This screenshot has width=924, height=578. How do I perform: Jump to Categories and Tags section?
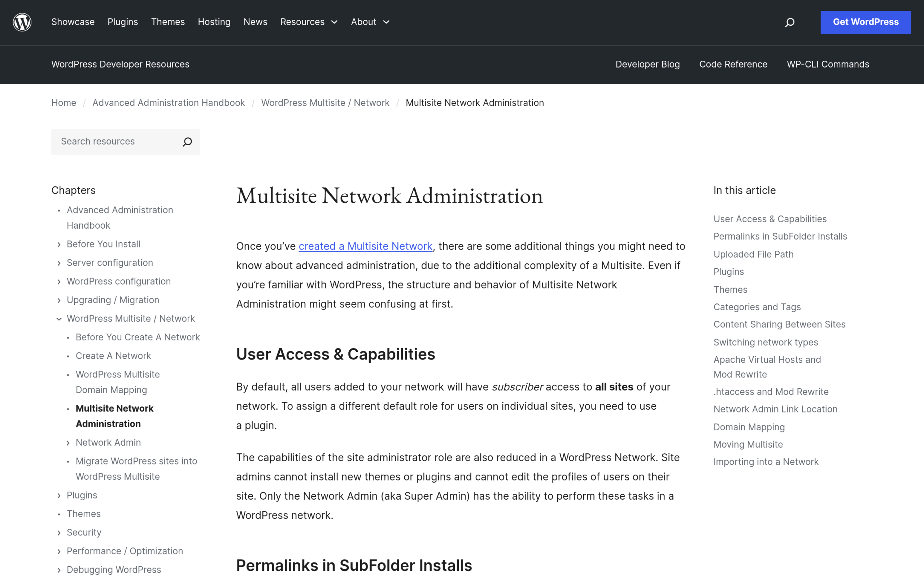coord(757,307)
